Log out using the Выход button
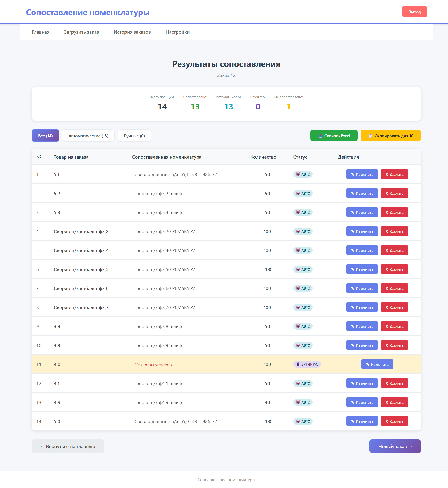Image resolution: width=448 pixels, height=488 pixels. click(x=414, y=12)
